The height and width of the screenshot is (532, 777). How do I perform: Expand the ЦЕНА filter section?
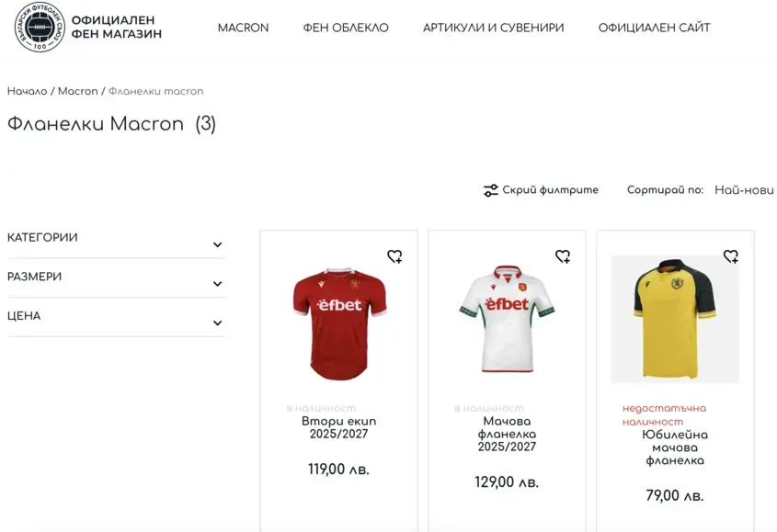(217, 323)
